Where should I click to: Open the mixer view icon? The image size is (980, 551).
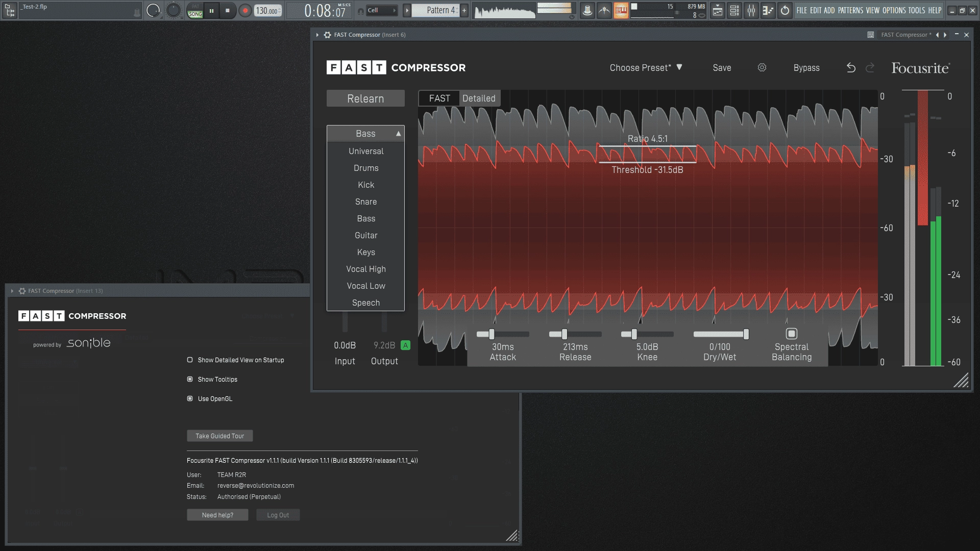(751, 10)
